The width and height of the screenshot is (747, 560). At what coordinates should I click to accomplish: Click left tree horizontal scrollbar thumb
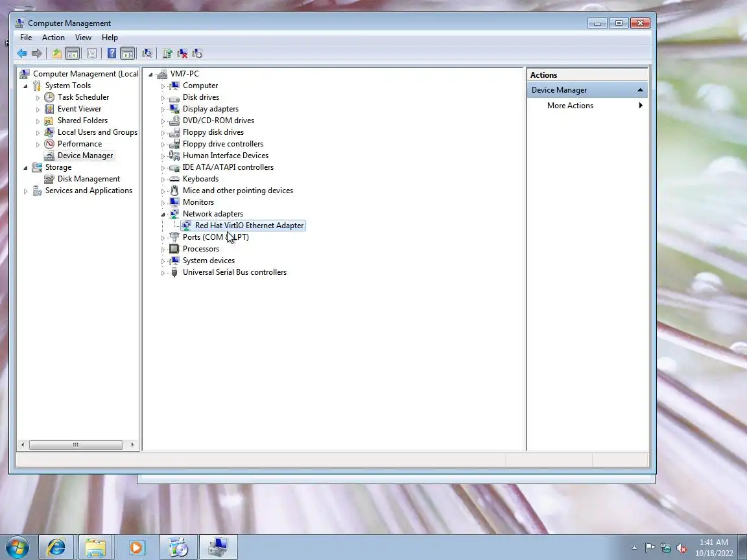[75, 445]
